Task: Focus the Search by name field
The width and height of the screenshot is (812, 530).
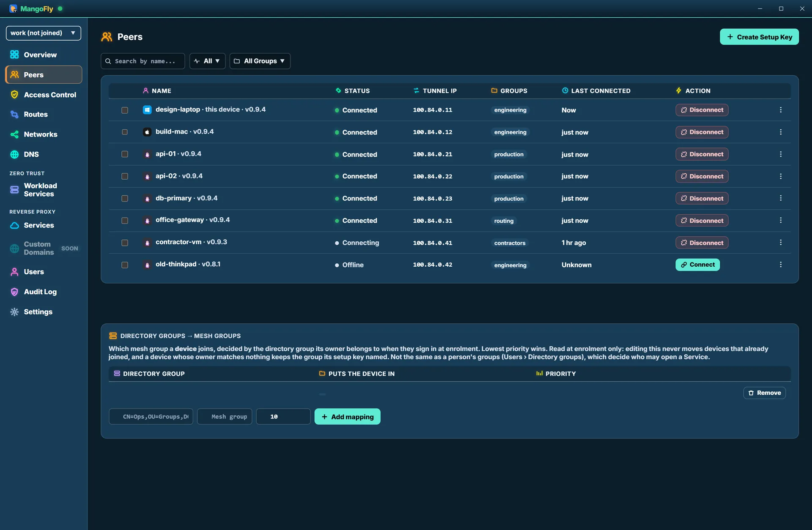Action: (143, 61)
